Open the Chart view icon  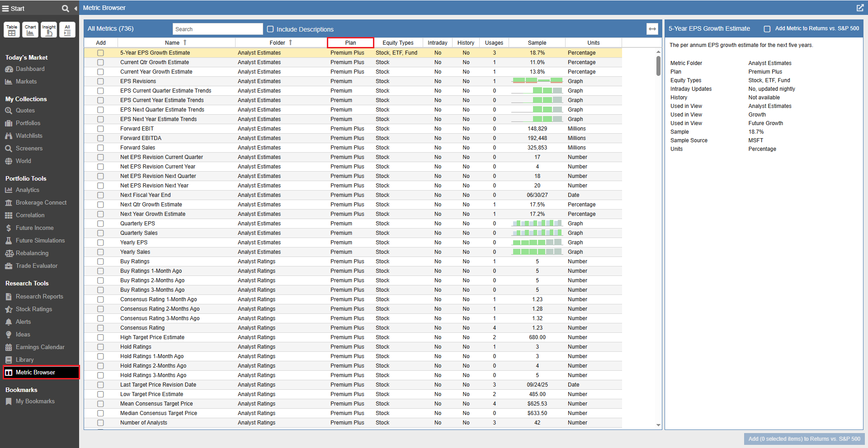30,30
